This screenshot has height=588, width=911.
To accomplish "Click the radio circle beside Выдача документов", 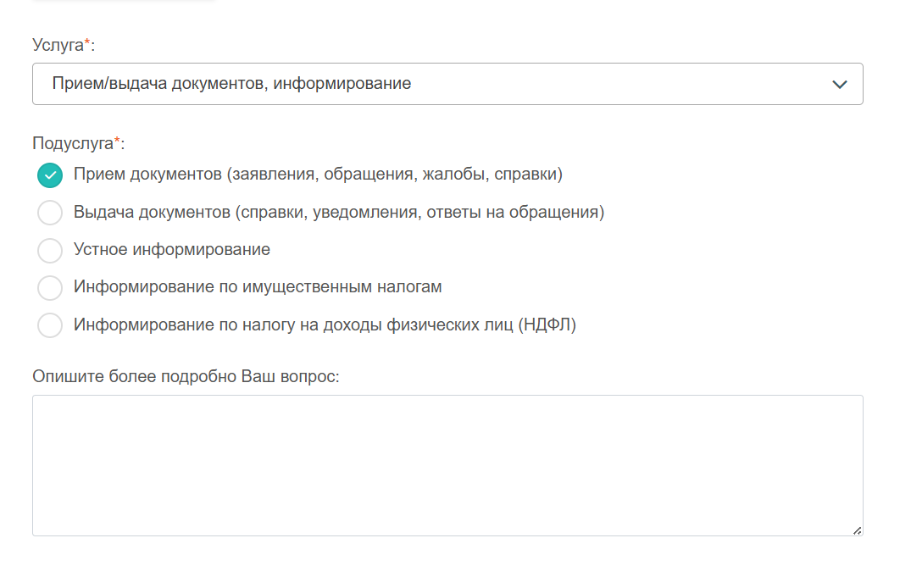I will tap(49, 213).
